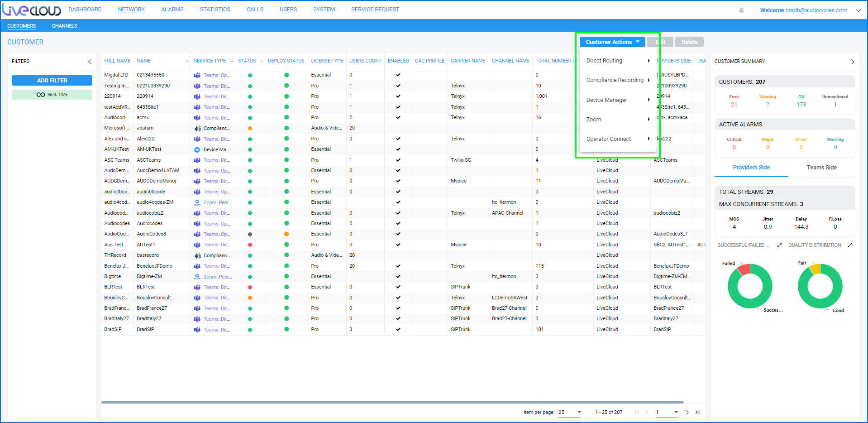
Task: Open the System tab
Action: pos(324,10)
